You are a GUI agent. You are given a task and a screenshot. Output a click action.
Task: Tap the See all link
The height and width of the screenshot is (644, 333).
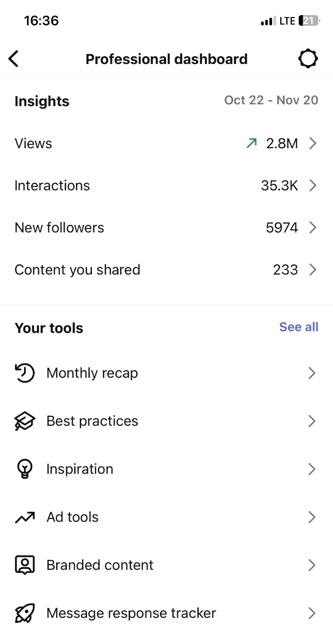299,327
